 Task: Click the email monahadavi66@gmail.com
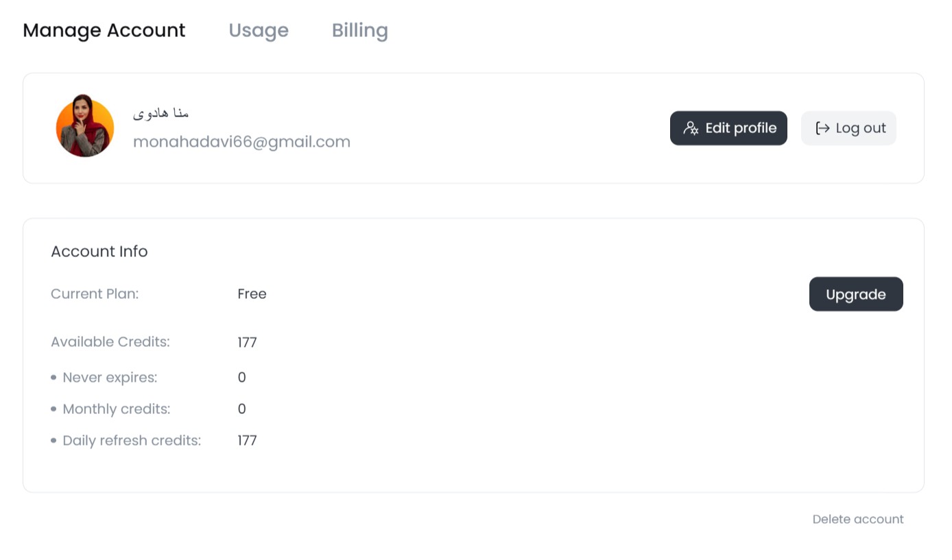pos(241,142)
